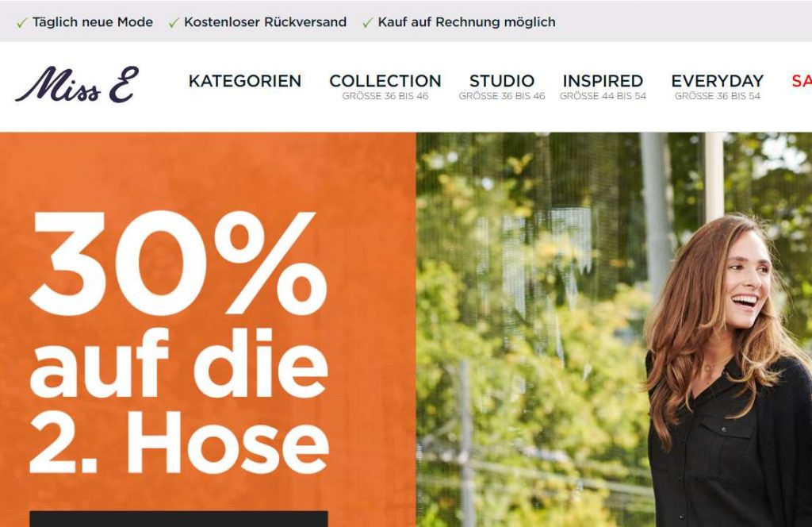Open the INSPIRED navigation item

point(603,81)
